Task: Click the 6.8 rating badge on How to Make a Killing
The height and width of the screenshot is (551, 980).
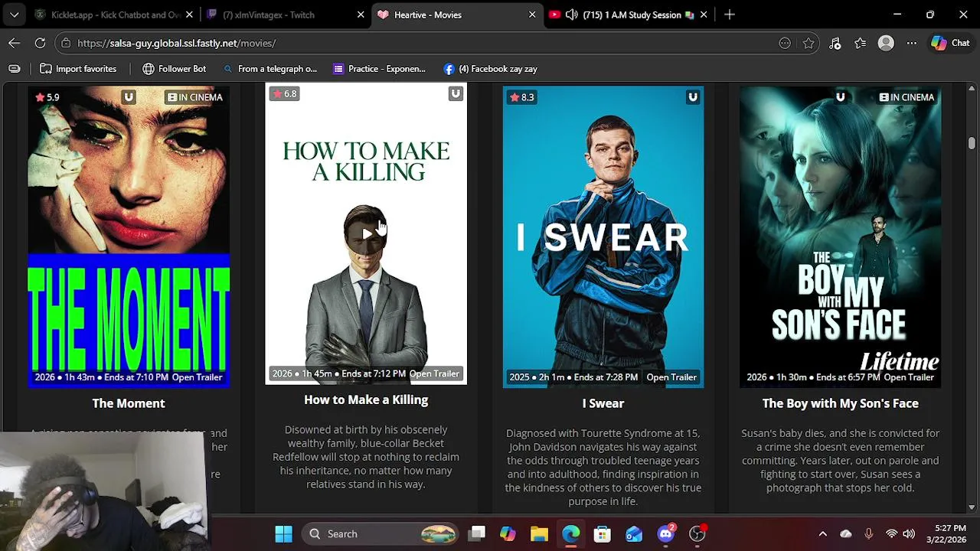Action: tap(284, 94)
